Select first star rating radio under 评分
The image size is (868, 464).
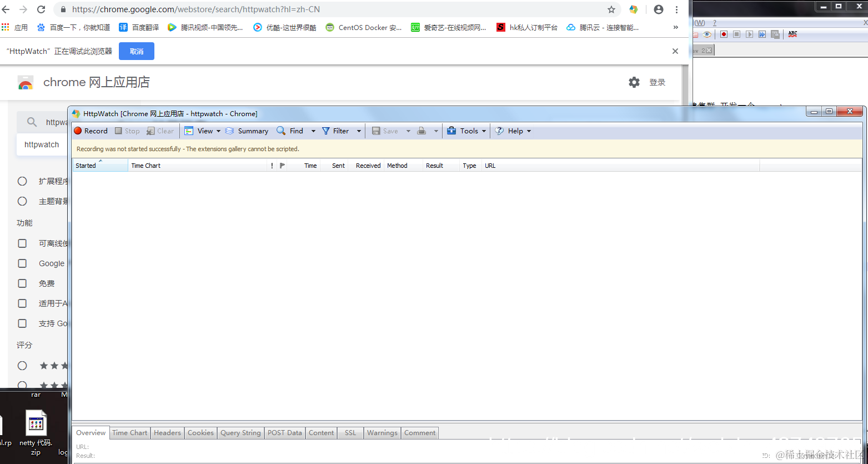[x=22, y=366]
